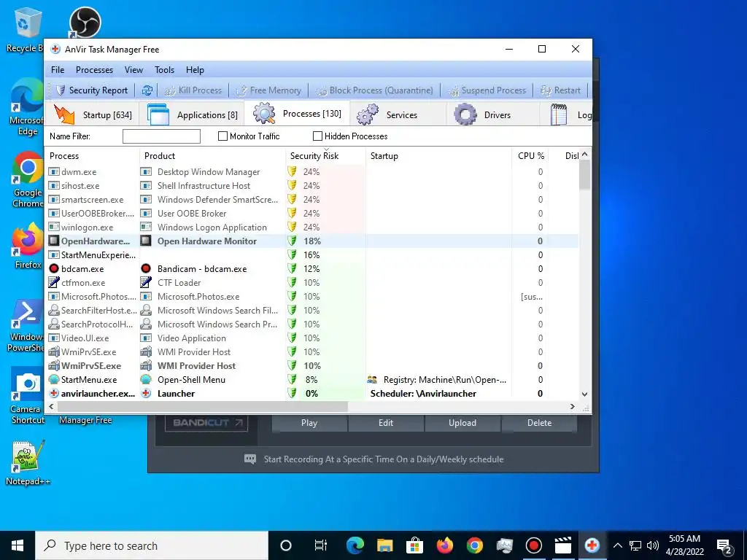Enable the Hidden Processes checkbox
Image resolution: width=747 pixels, height=560 pixels.
[x=317, y=136]
